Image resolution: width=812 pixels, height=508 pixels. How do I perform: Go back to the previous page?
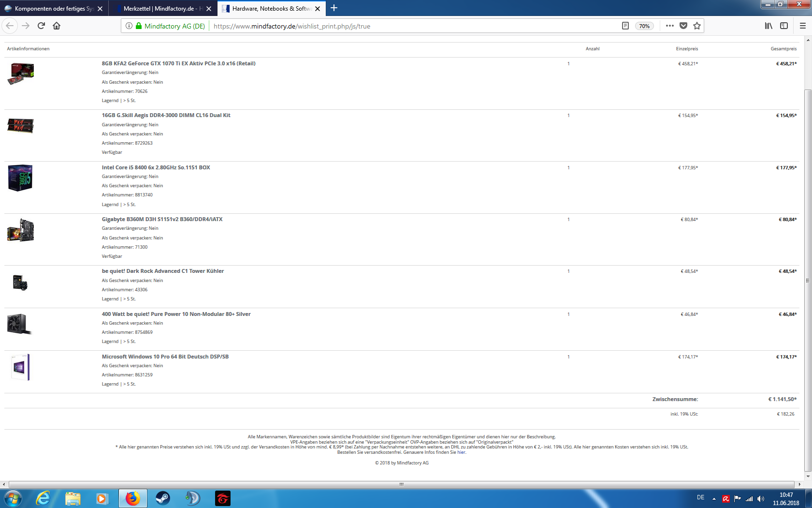[10, 26]
